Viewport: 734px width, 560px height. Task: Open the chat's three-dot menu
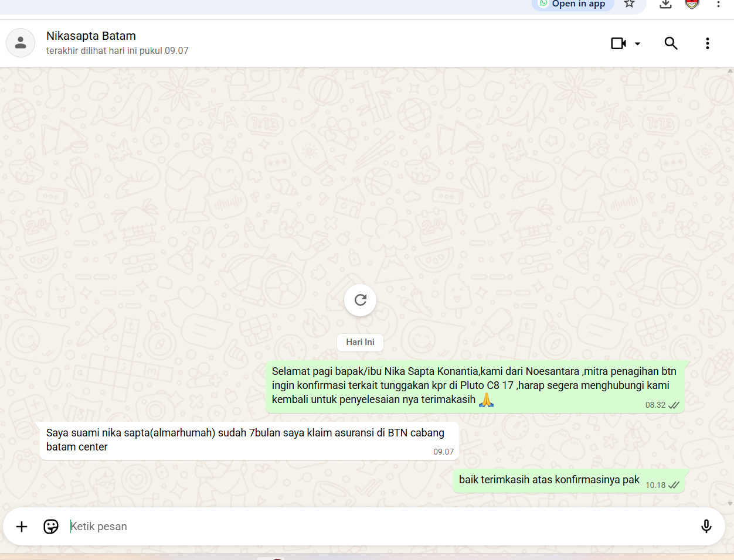[707, 43]
